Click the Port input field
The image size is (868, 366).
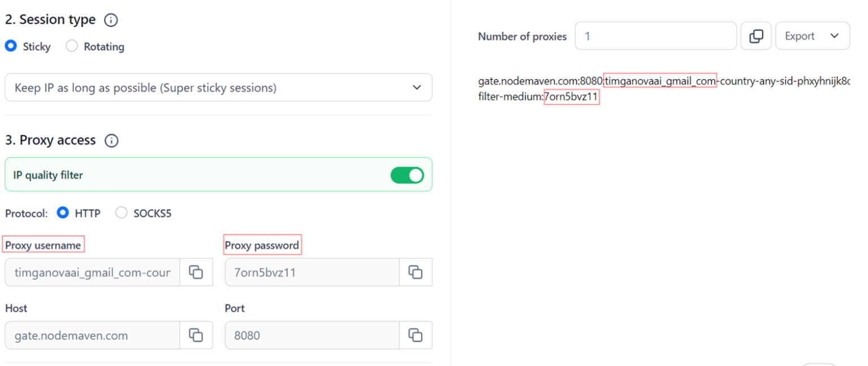pos(311,335)
